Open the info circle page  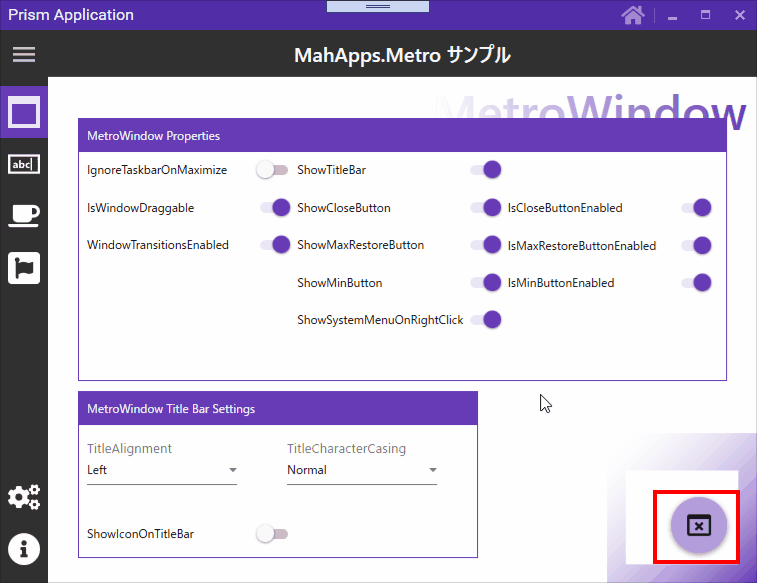[24, 549]
